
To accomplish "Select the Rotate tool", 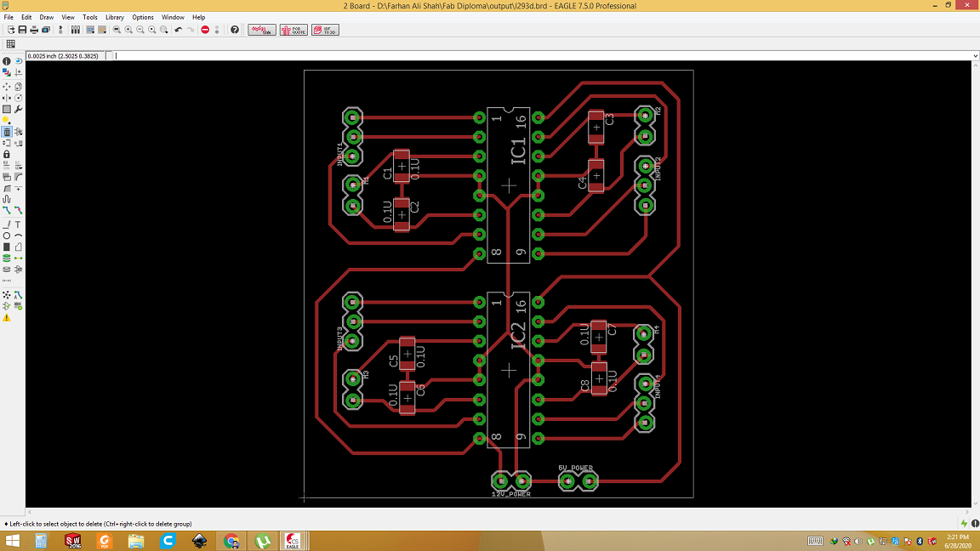I will tap(18, 98).
